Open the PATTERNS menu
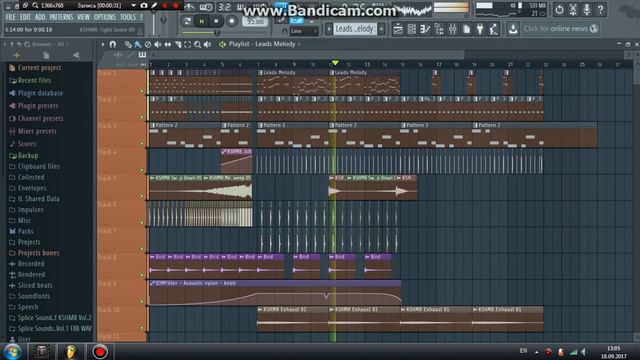Viewport: 640px width, 360px height. click(61, 17)
